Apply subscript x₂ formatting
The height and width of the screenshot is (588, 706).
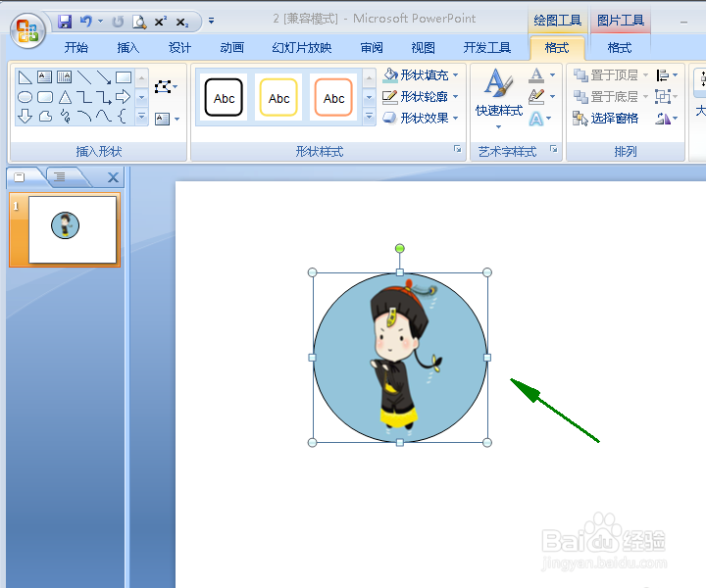182,22
